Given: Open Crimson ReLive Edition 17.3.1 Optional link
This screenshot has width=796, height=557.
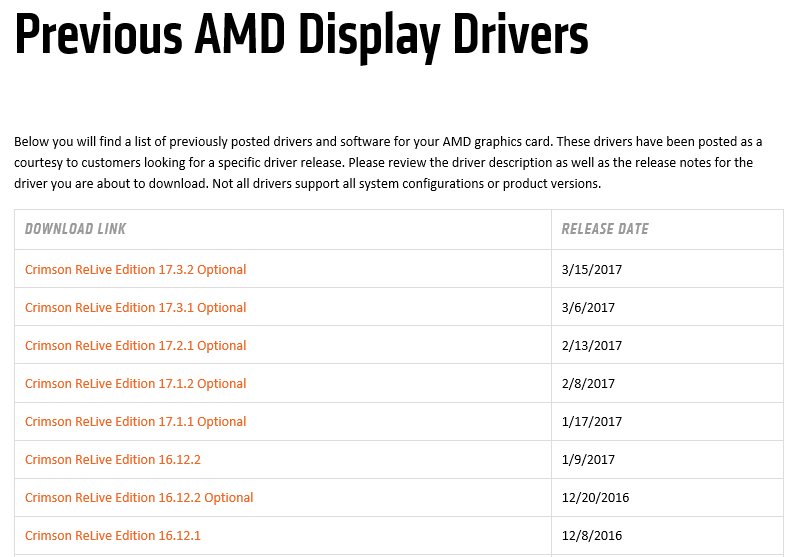Looking at the screenshot, I should tap(136, 308).
